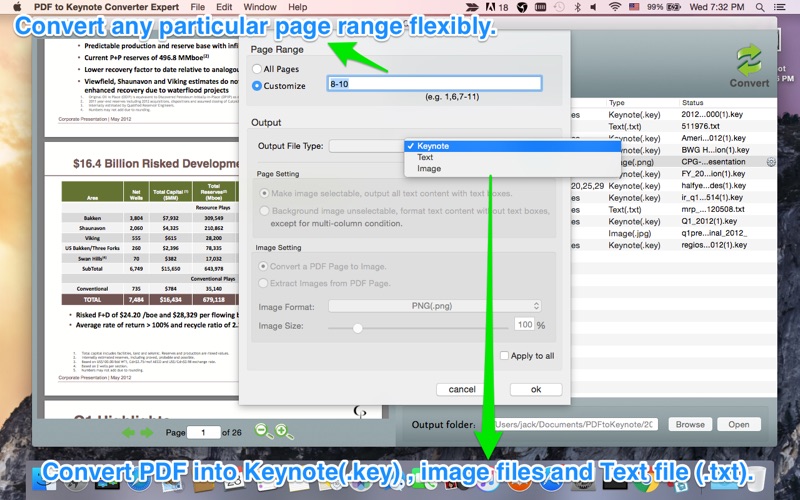This screenshot has height=500, width=800.
Task: Open the Time Machine clock icon
Action: click(x=560, y=7)
